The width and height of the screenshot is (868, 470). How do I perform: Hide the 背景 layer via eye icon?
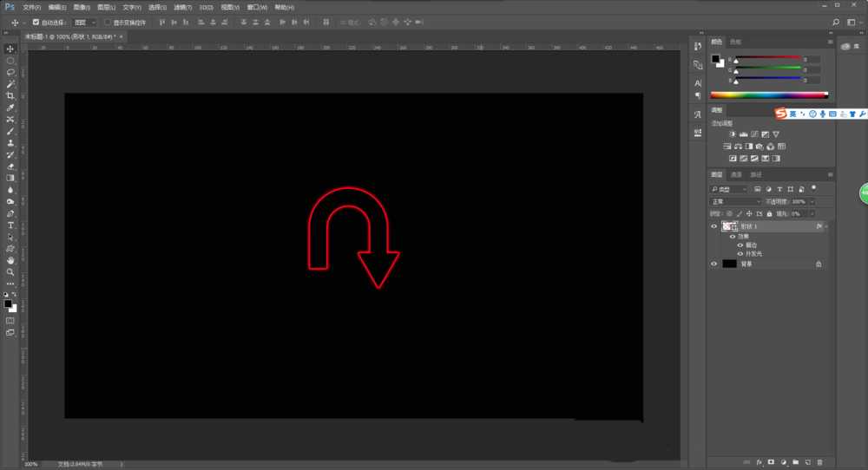(714, 264)
